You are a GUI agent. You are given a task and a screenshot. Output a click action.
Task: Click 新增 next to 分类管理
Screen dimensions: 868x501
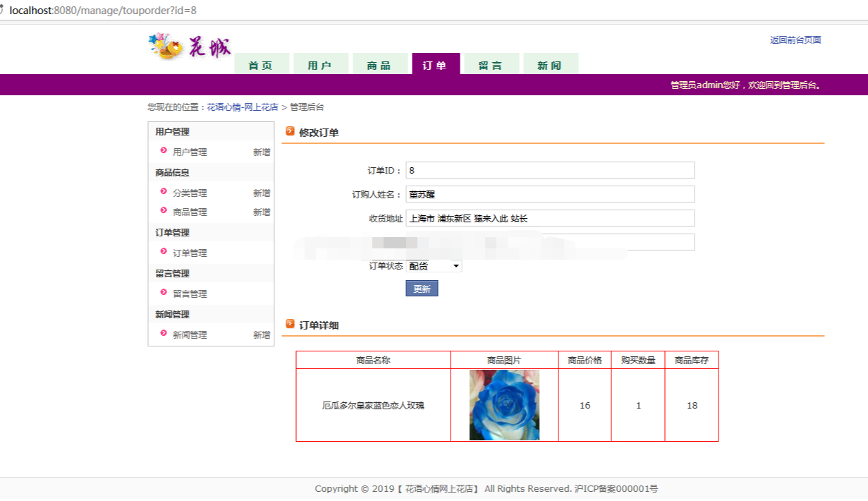262,193
